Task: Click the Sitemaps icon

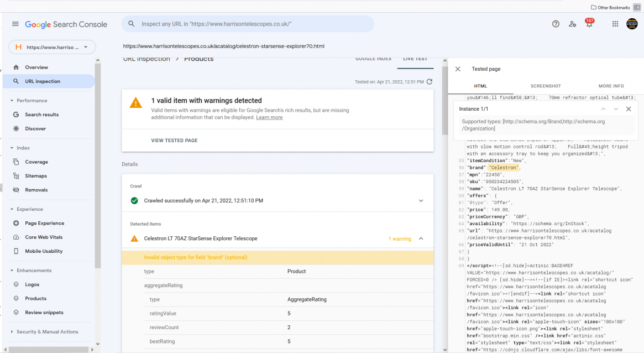Action: point(16,176)
